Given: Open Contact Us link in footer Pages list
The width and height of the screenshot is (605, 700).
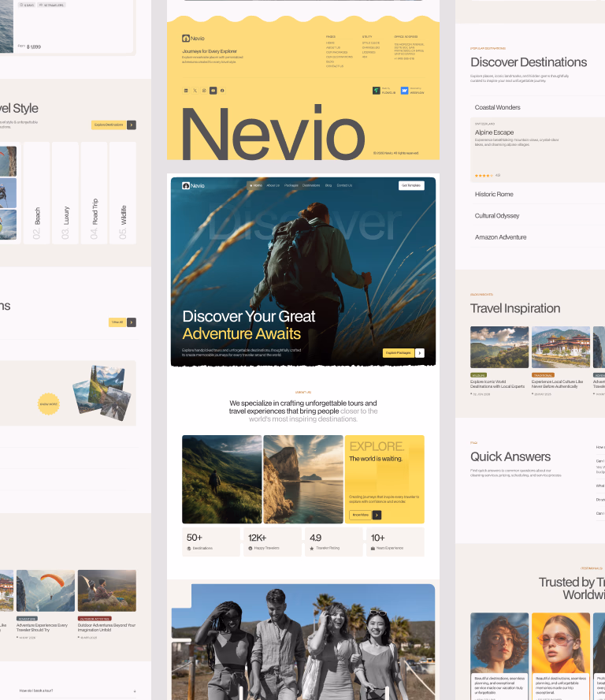Looking at the screenshot, I should point(335,66).
